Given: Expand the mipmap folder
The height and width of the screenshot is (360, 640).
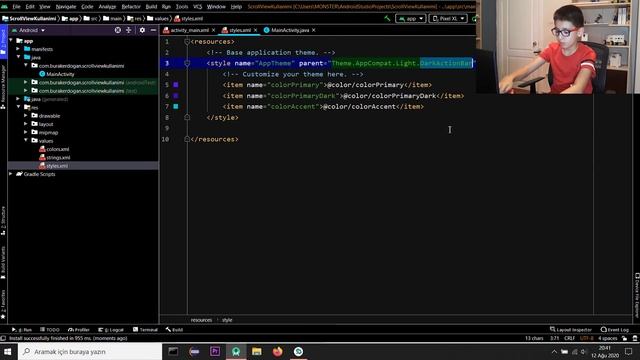Looking at the screenshot, I should click(26, 132).
